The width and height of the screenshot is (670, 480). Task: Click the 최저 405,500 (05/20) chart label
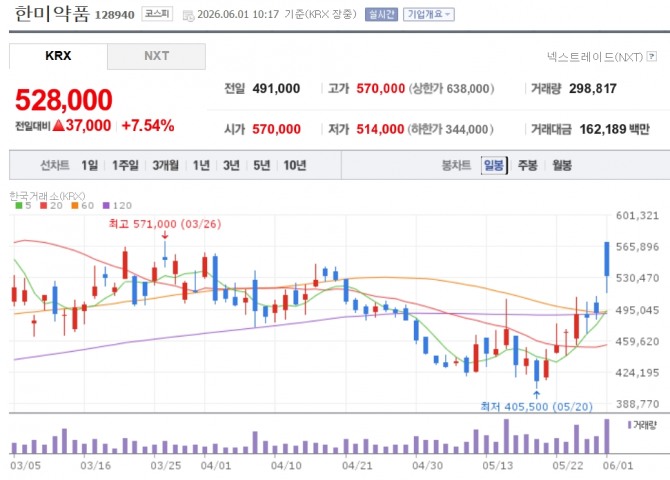coord(536,406)
